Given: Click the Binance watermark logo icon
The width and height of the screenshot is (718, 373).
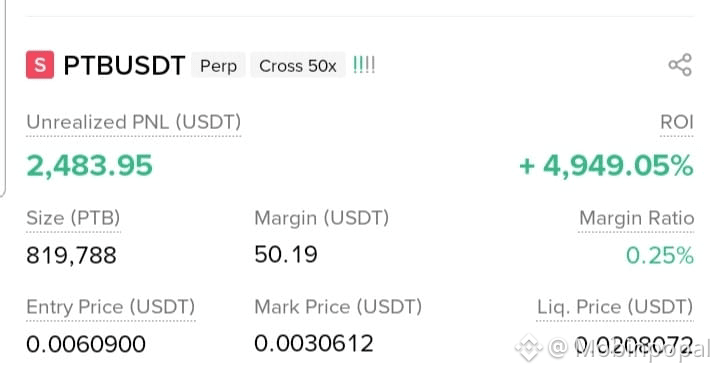Looking at the screenshot, I should (x=529, y=348).
